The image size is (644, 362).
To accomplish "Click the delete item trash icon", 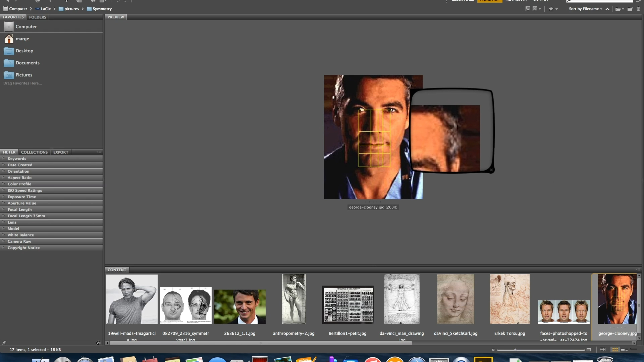I will 638,9.
